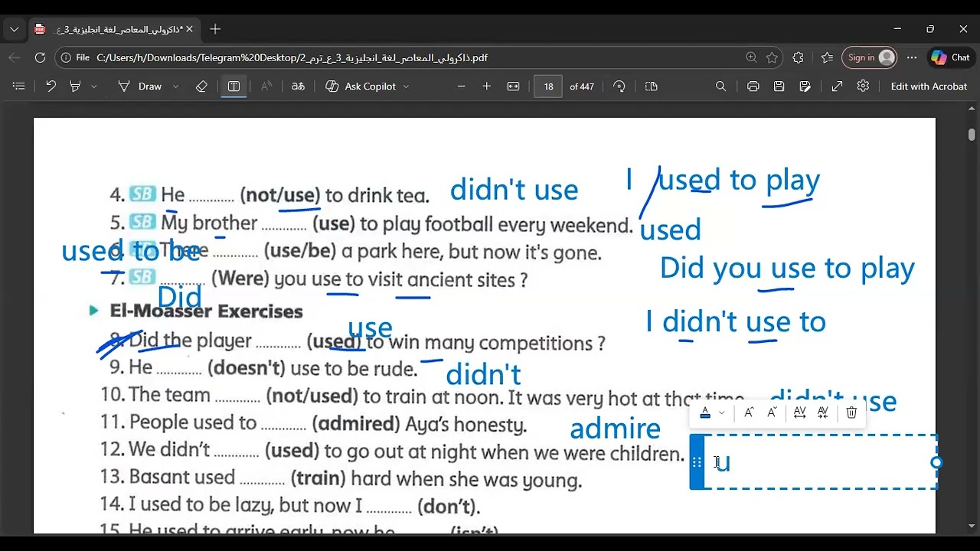Close the PDF browser tab
This screenshot has width=980, height=551.
pyautogui.click(x=189, y=29)
